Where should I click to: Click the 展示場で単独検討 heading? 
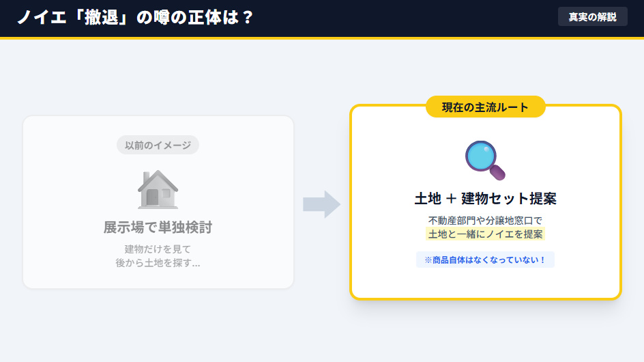pyautogui.click(x=158, y=227)
